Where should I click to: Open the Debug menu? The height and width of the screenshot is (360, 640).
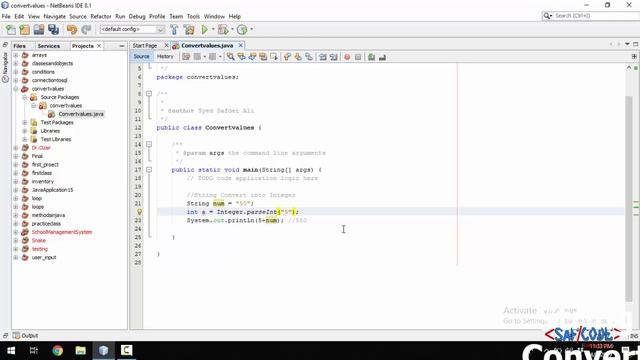(137, 16)
